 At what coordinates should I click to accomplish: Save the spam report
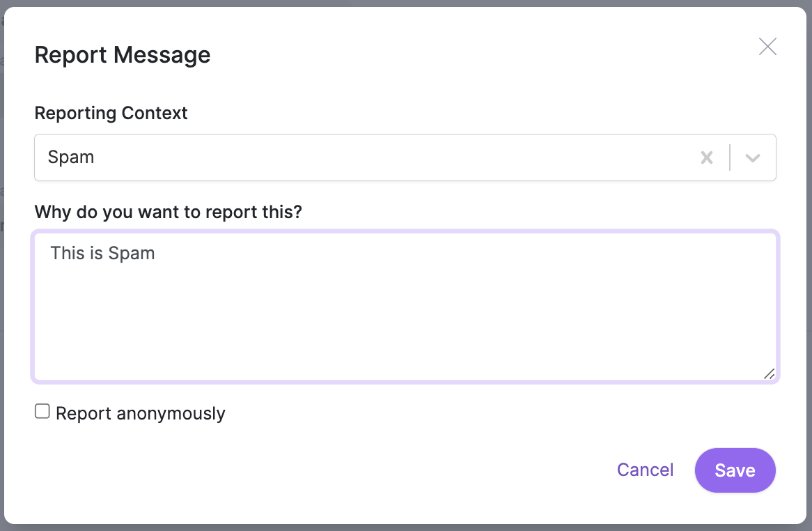735,470
